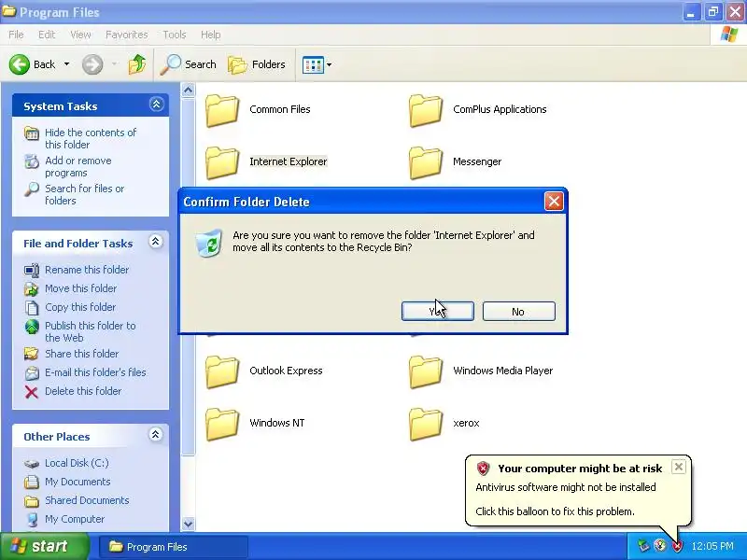Click the taskbar clock showing 12:05 PM
The image size is (747, 560).
712,546
